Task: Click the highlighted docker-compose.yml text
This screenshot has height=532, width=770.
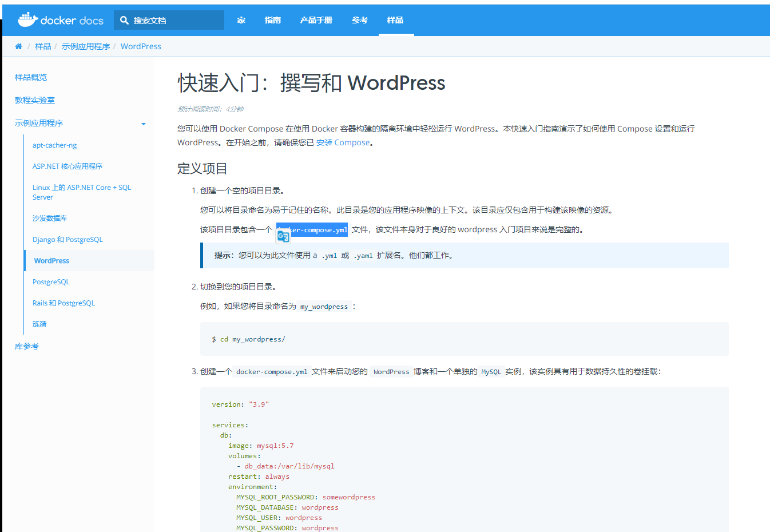Action: 312,229
